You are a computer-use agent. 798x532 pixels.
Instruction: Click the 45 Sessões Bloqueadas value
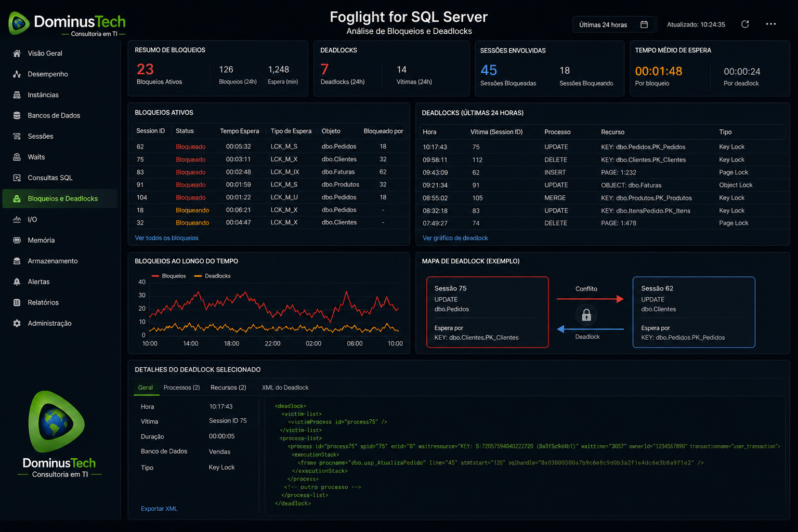tap(489, 70)
